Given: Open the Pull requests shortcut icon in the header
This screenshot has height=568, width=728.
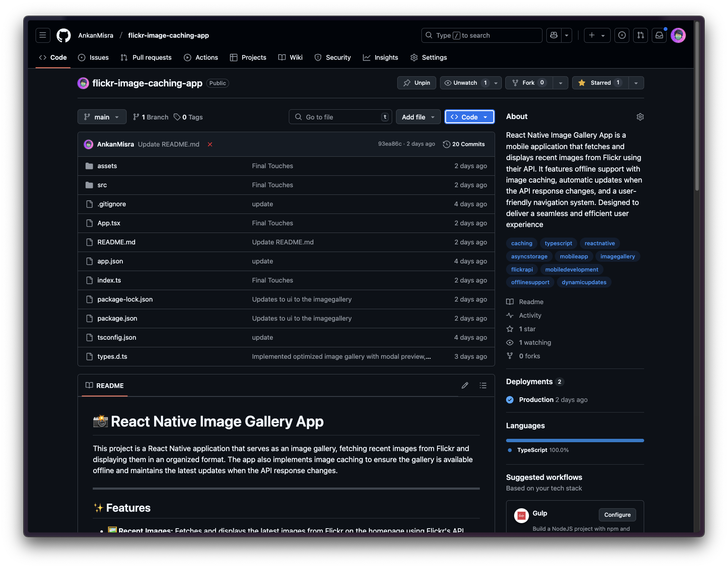Looking at the screenshot, I should coord(641,35).
